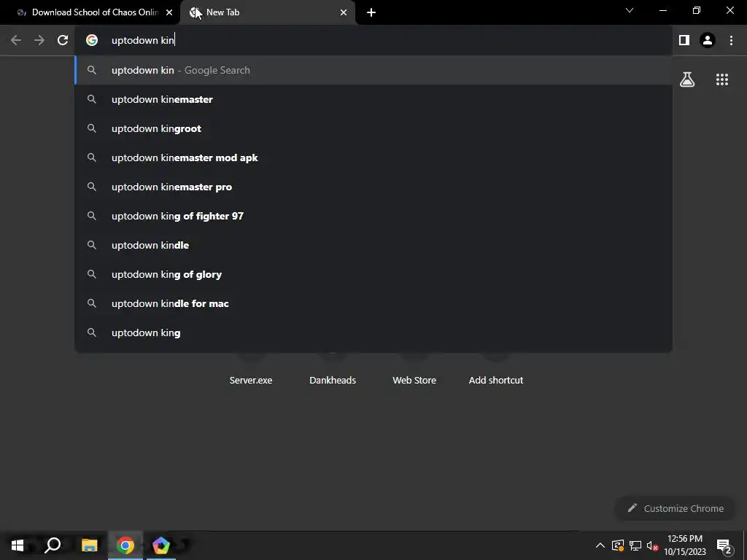Pick 'uptodown king of fighter 97' suggestion
This screenshot has height=560, width=747.
373,216
